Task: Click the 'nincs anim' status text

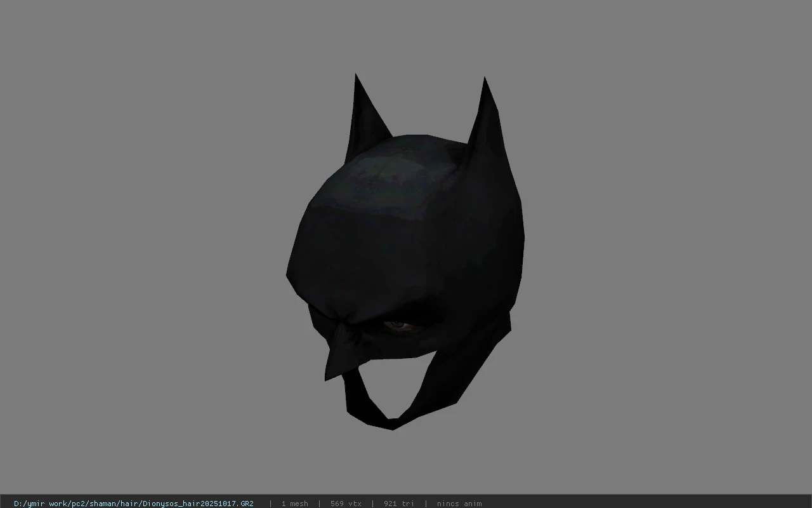Action: (x=459, y=504)
